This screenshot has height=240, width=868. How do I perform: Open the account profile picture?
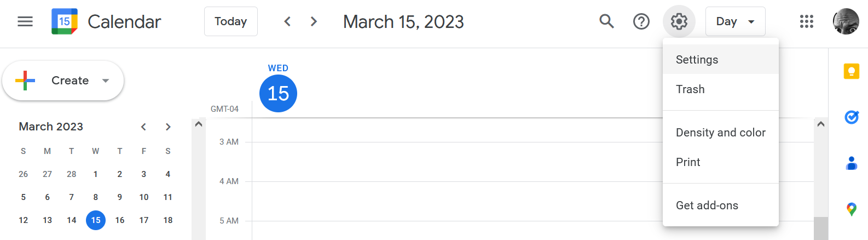coord(846,21)
